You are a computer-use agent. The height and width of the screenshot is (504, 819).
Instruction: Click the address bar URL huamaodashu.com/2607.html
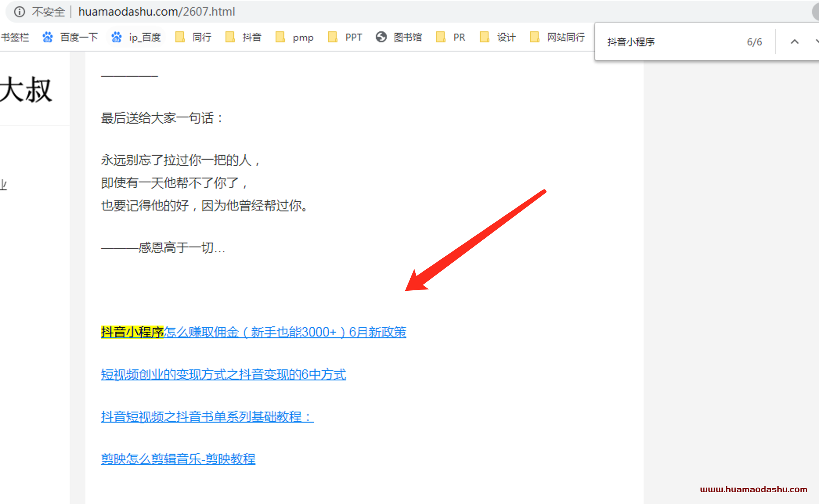pyautogui.click(x=157, y=12)
